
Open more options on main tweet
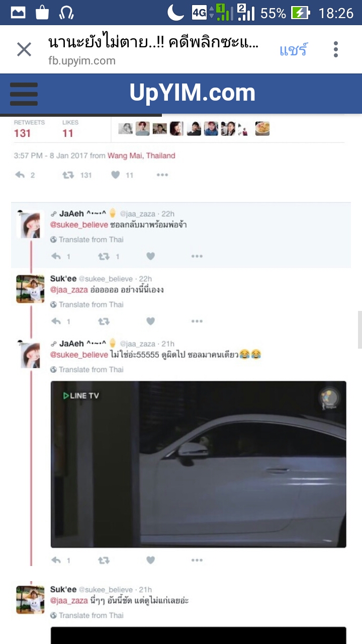[162, 175]
